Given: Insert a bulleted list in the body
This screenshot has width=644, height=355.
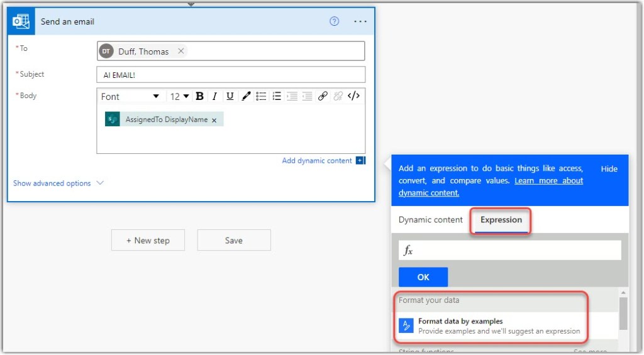Looking at the screenshot, I should 261,96.
